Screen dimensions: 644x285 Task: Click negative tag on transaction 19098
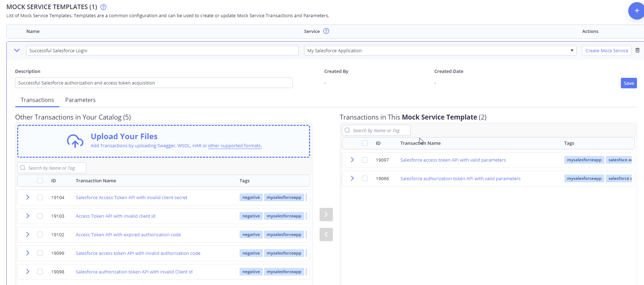pos(251,272)
